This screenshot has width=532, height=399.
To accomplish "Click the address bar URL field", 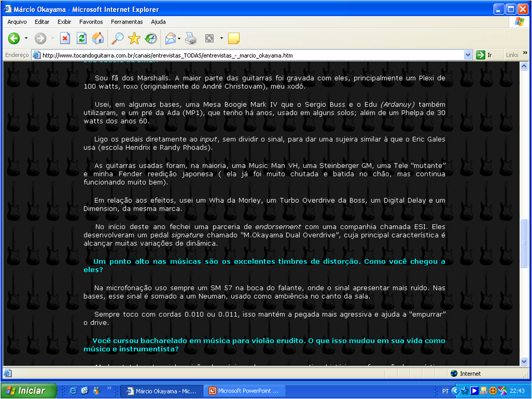I will click(251, 55).
